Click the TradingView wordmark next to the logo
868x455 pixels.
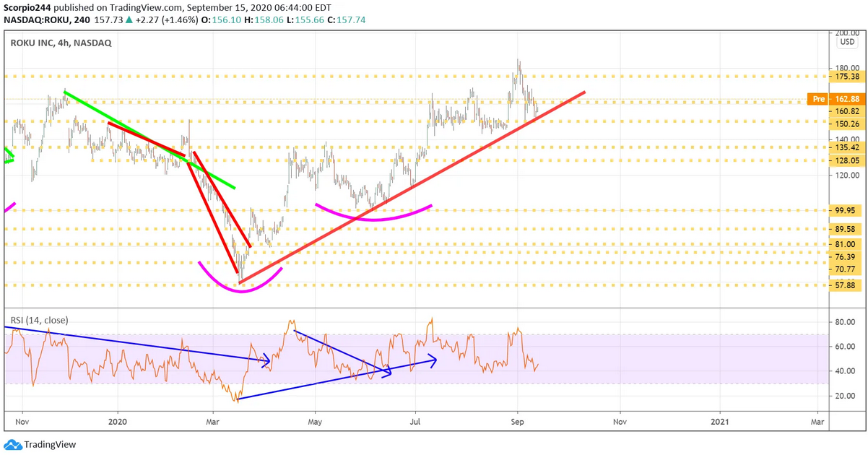(x=50, y=445)
